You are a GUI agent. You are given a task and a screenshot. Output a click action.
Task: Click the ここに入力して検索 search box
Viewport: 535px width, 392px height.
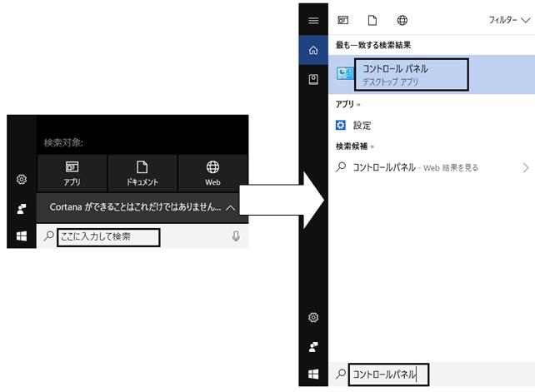[x=108, y=237]
